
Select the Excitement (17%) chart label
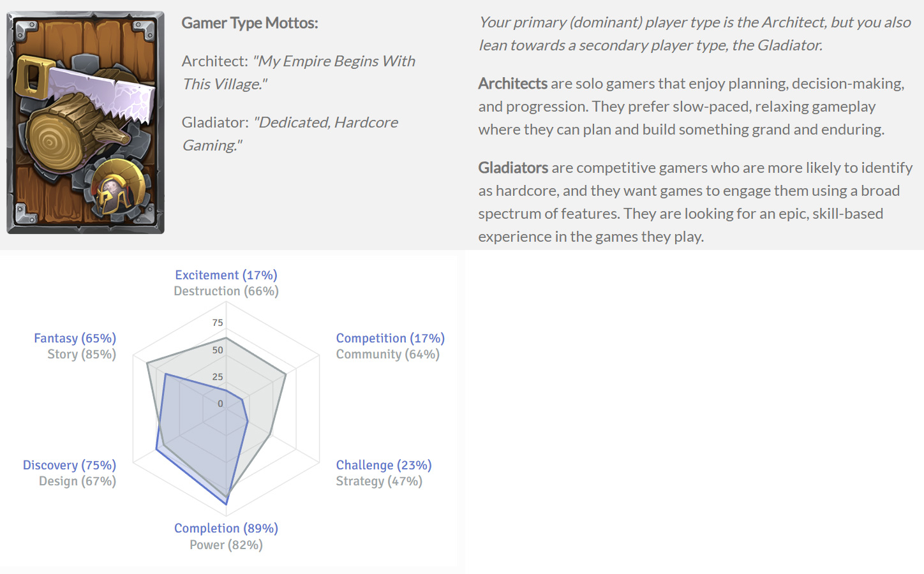(x=226, y=275)
